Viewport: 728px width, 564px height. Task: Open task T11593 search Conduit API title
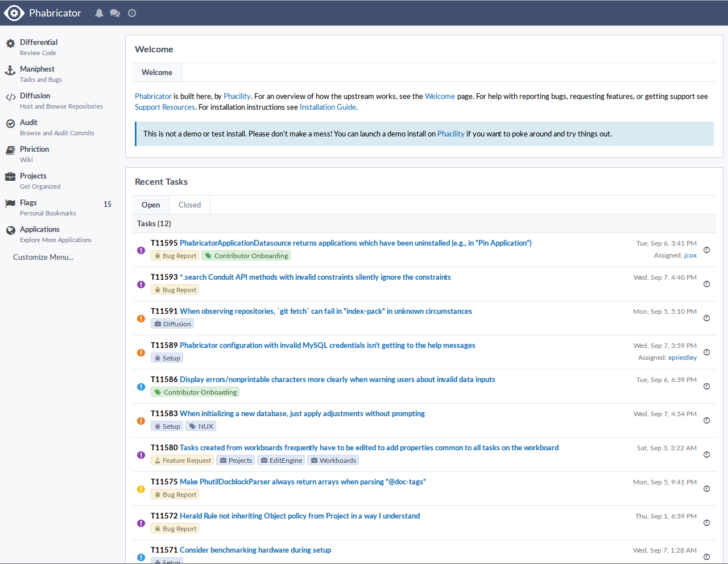[x=315, y=277]
